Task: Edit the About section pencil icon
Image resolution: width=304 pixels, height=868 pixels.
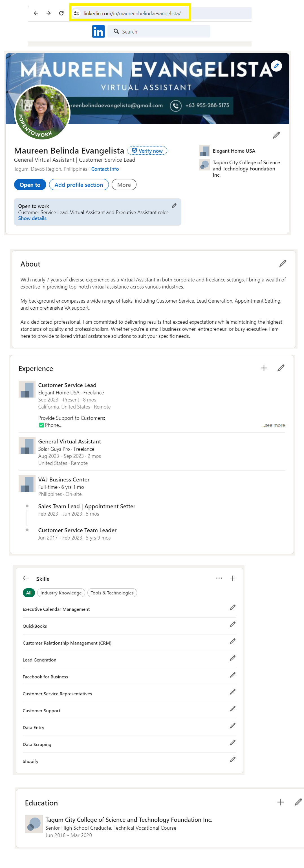Action: 283,263
